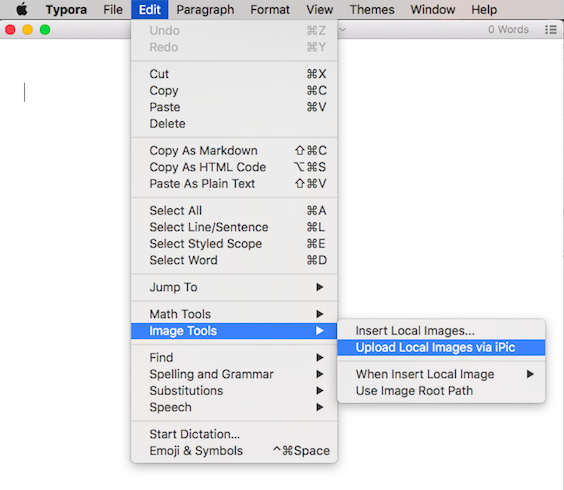This screenshot has height=490, width=564.
Task: Open the title dropdown chevron in titlebar
Action: pos(342,30)
